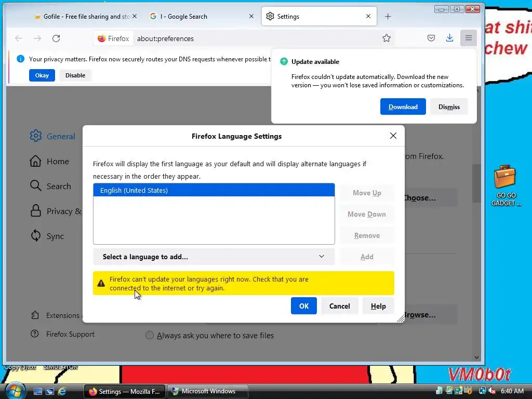Open the Home settings category
The image size is (532, 399).
49,161
